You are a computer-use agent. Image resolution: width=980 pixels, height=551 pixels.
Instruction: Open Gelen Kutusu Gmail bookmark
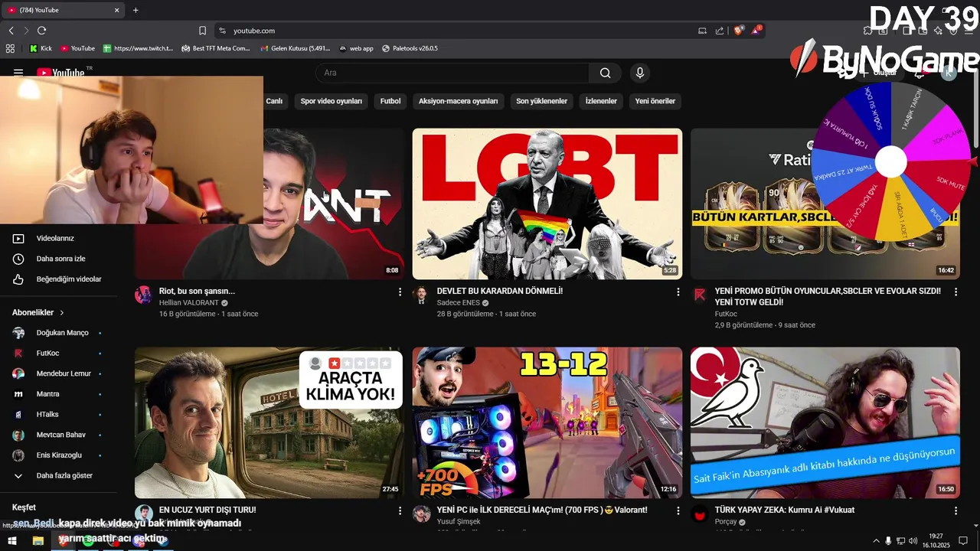pos(295,48)
